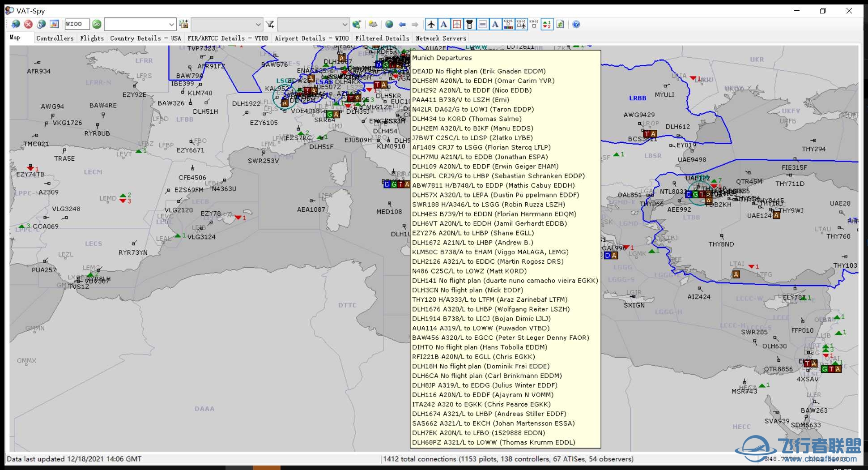This screenshot has width=868, height=470.
Task: Open FIR/ARTCC Details - VTBB tab
Action: (228, 38)
